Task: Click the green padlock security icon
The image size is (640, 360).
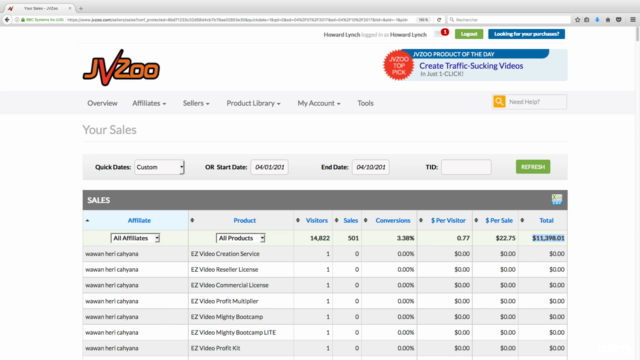Action: tap(23, 20)
